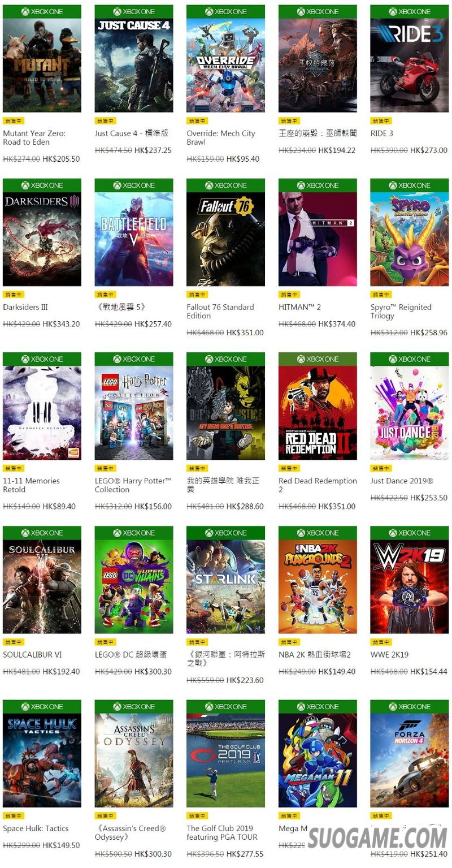
Task: Select the yellow sale badge under Override: Mech City Brawl
Action: pyautogui.click(x=195, y=121)
